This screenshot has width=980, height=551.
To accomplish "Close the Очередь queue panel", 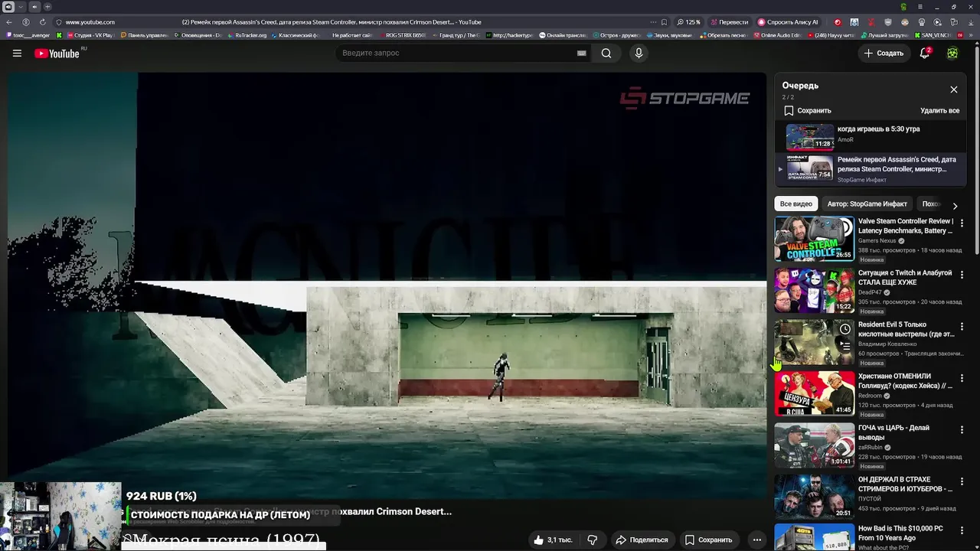I will coord(954,90).
